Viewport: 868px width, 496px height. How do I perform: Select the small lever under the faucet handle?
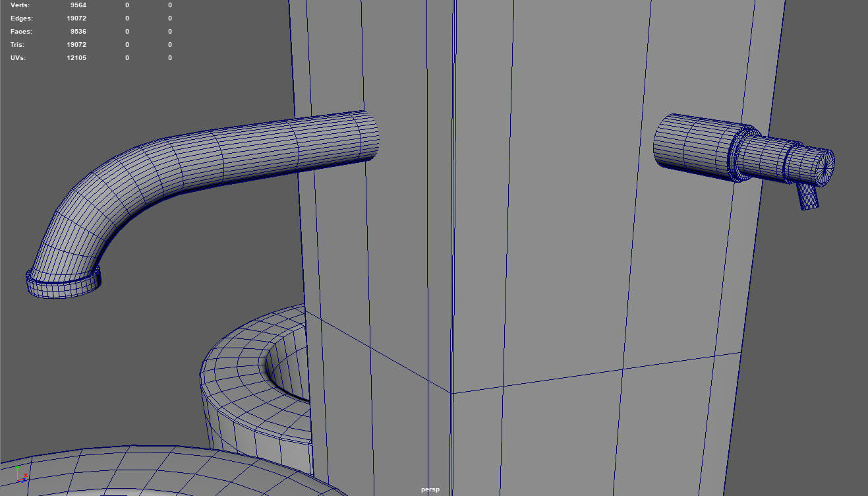click(807, 196)
